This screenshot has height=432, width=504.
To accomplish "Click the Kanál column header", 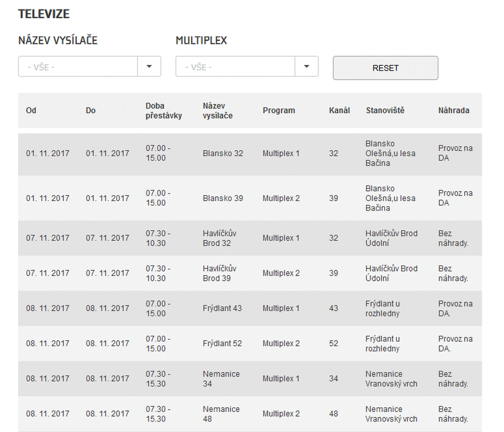I will [339, 111].
